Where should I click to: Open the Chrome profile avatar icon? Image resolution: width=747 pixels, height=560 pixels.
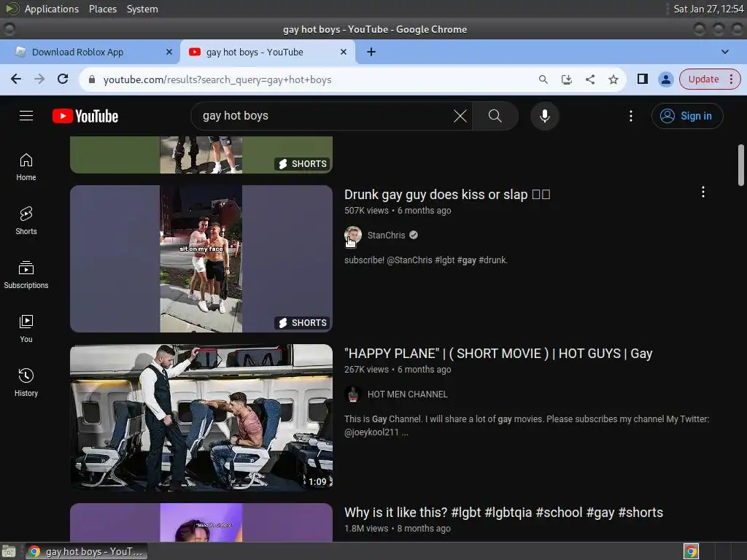click(665, 79)
